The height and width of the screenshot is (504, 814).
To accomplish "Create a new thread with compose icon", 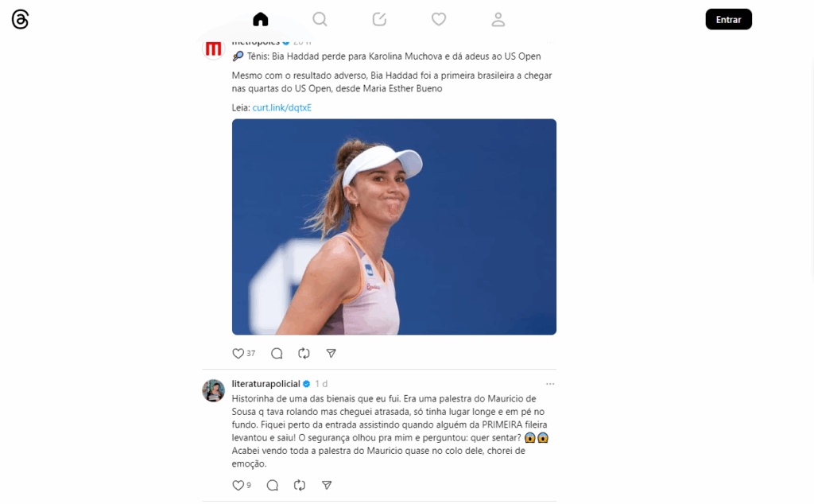I will [379, 20].
